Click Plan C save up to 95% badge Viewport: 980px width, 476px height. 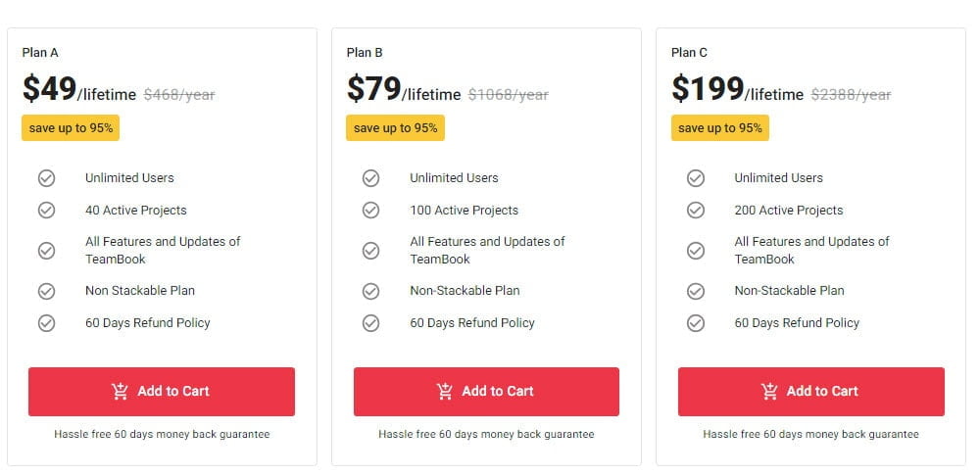tap(719, 128)
